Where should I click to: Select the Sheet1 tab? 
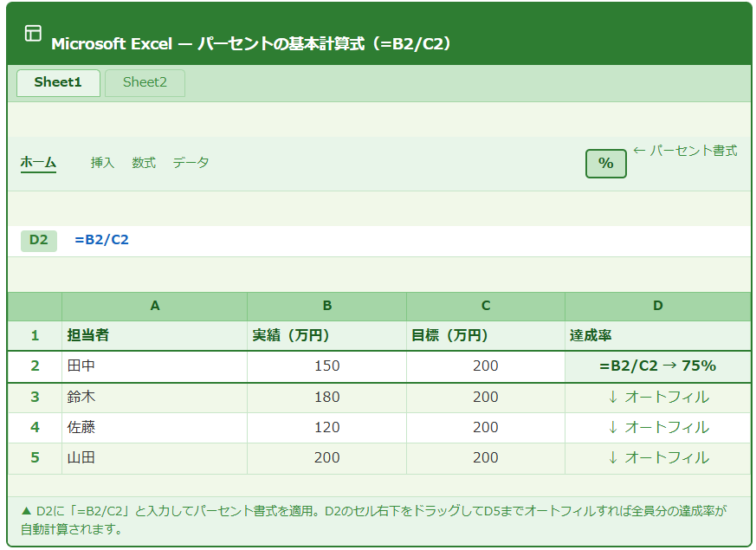click(58, 83)
